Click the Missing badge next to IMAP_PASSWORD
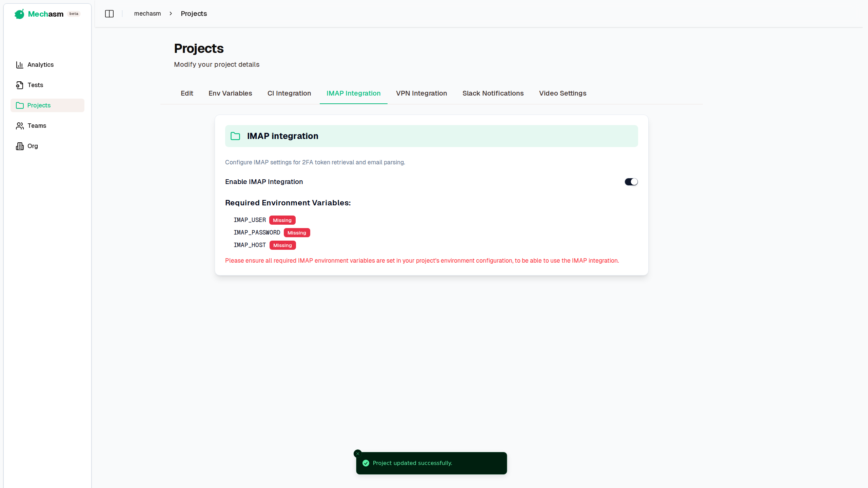868x488 pixels. point(297,233)
